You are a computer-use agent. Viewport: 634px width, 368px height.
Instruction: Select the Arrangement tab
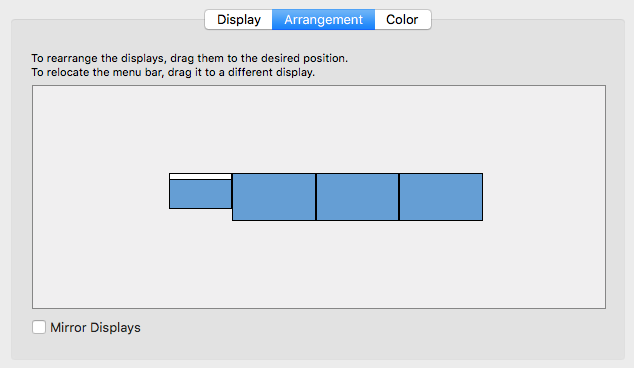[323, 19]
